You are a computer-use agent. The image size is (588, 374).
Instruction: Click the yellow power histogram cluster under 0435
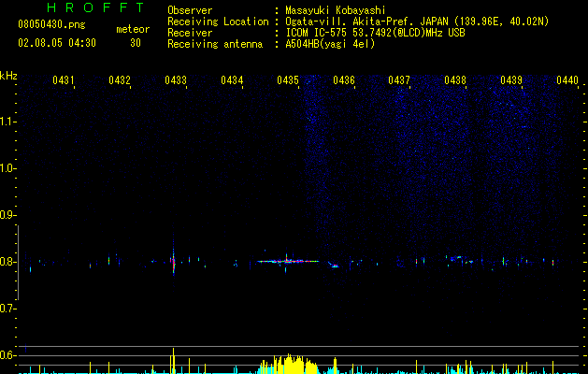pyautogui.click(x=289, y=364)
